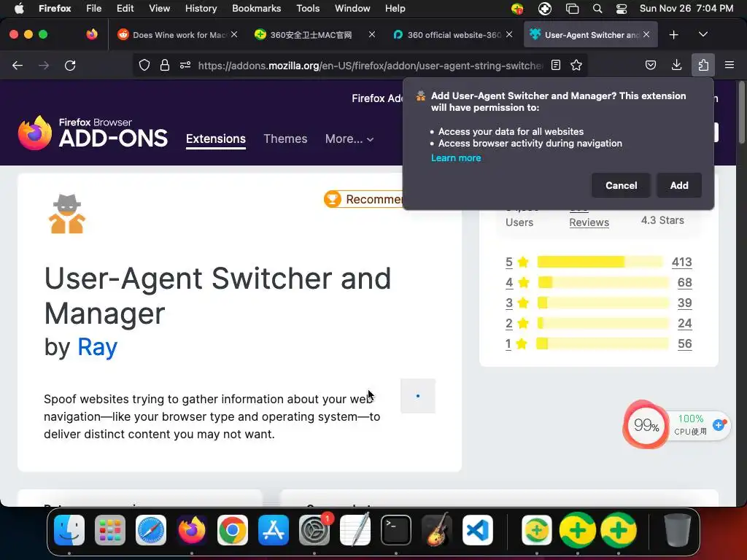Show Downloads panel
Screen dimensions: 747x560
point(676,65)
